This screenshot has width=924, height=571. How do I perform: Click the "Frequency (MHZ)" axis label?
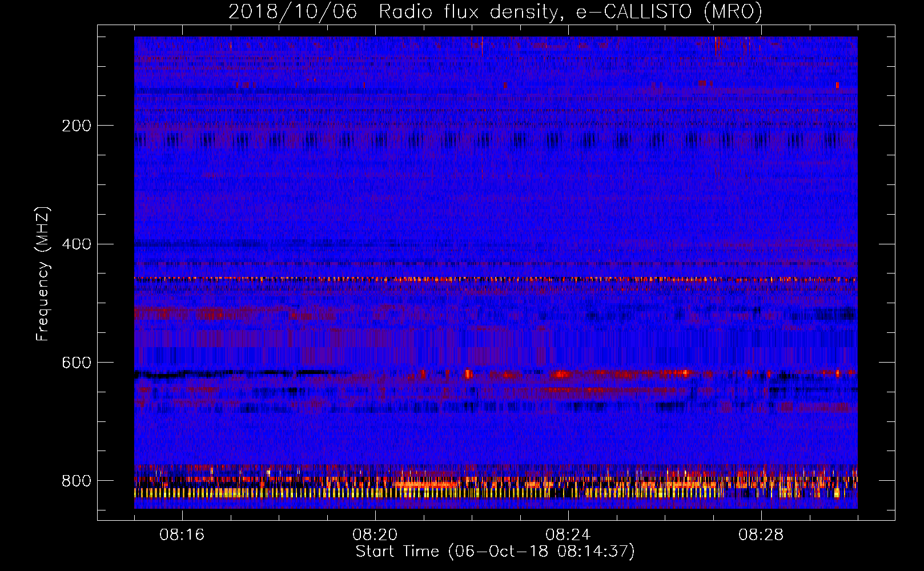pos(42,274)
